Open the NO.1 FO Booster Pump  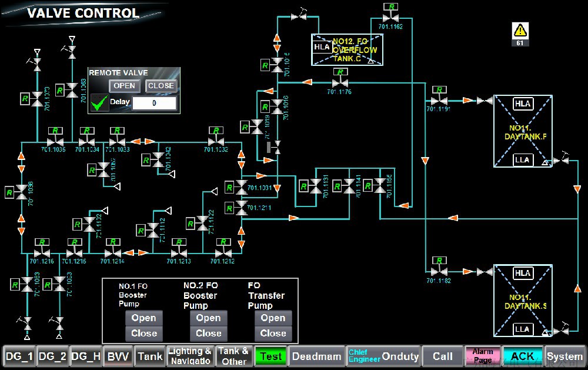pos(144,318)
